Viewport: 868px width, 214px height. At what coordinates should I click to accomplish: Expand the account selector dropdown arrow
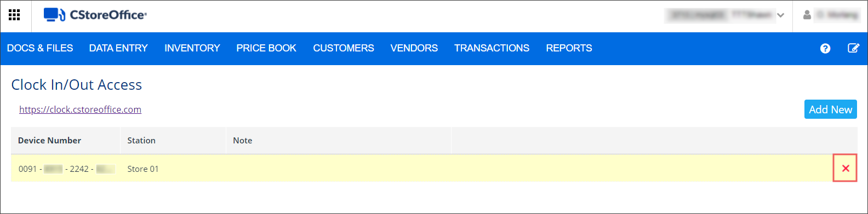click(780, 15)
